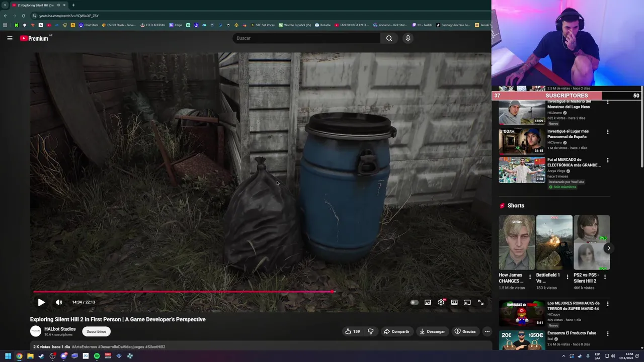
Task: Open Steam from taskbar
Action: pyautogui.click(x=41, y=356)
